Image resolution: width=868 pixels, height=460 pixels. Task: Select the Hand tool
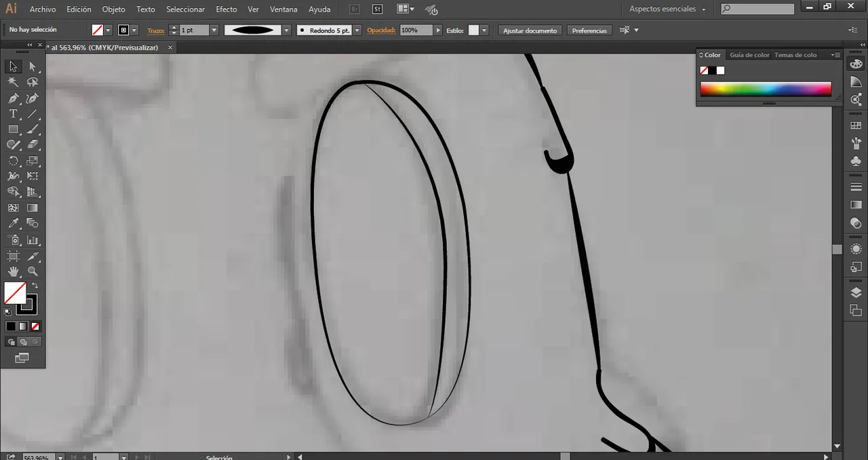(x=14, y=271)
